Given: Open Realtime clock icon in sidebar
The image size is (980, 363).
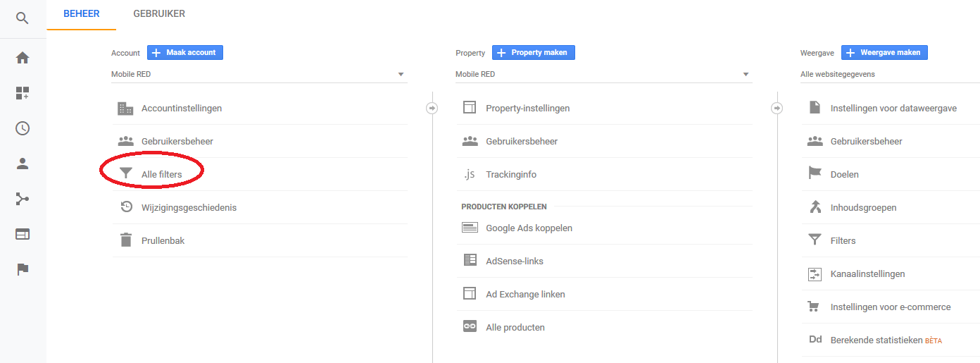Looking at the screenshot, I should click(23, 128).
